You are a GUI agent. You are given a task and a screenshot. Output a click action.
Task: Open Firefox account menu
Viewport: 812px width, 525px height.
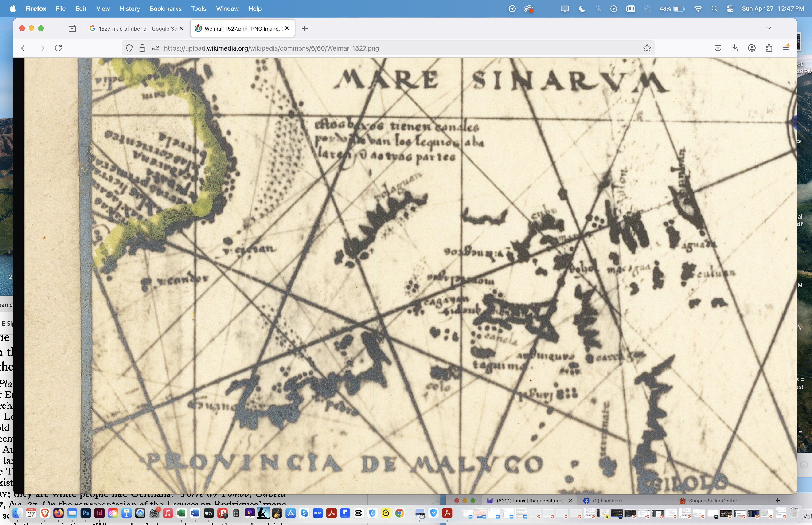[x=752, y=48]
